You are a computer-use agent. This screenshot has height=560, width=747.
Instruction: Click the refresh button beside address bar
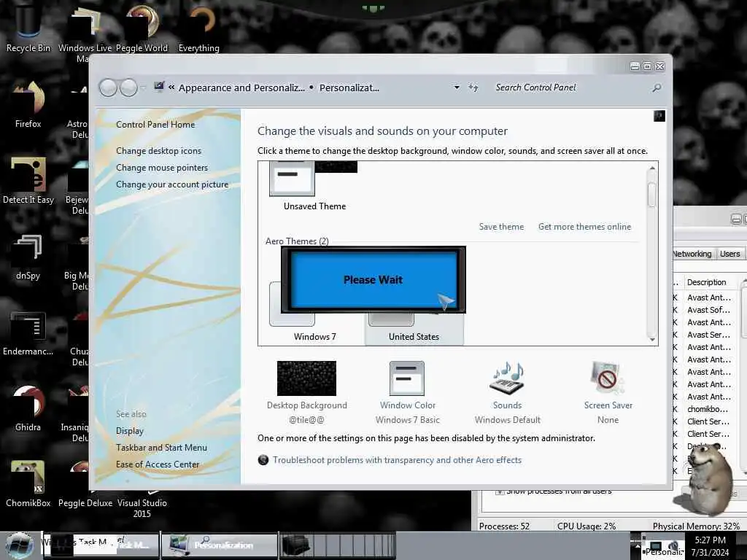click(x=473, y=87)
